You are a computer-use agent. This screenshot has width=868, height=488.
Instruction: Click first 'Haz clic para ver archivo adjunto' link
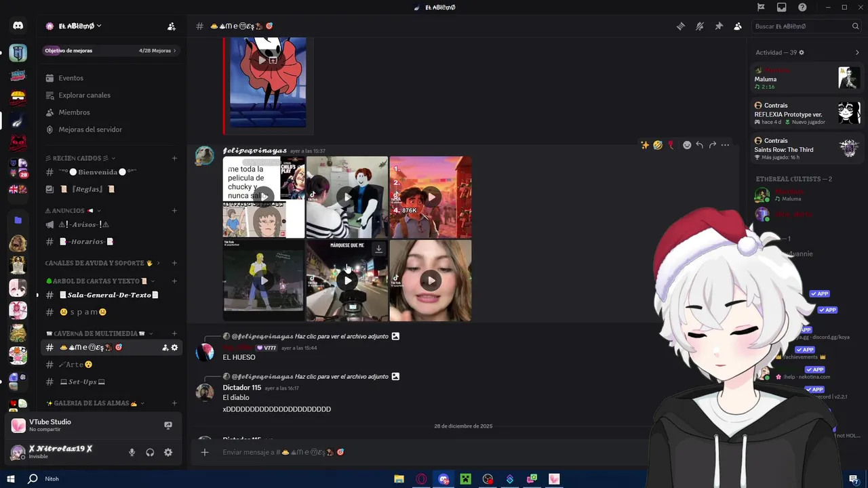342,336
